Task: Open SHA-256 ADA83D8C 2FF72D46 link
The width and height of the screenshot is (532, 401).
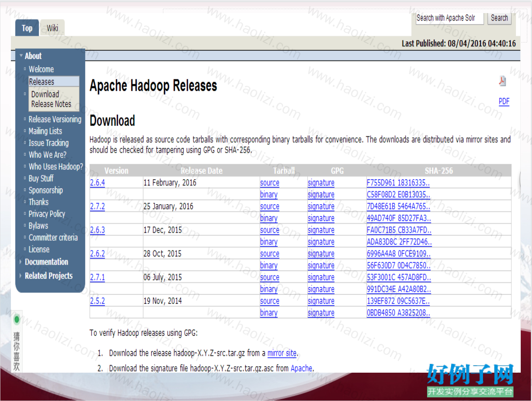Action: 399,242
